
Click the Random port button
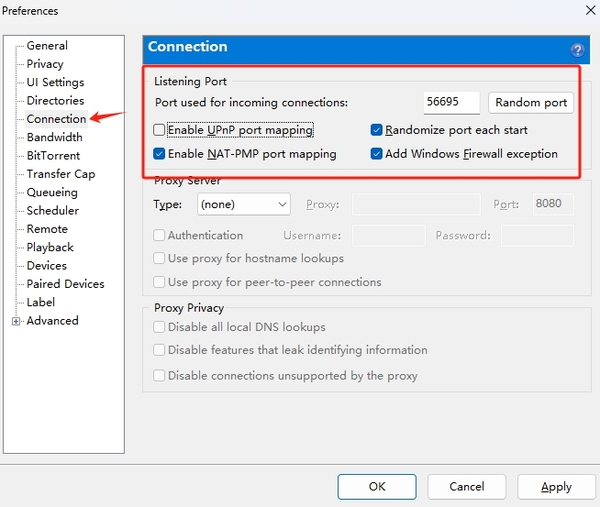(531, 102)
